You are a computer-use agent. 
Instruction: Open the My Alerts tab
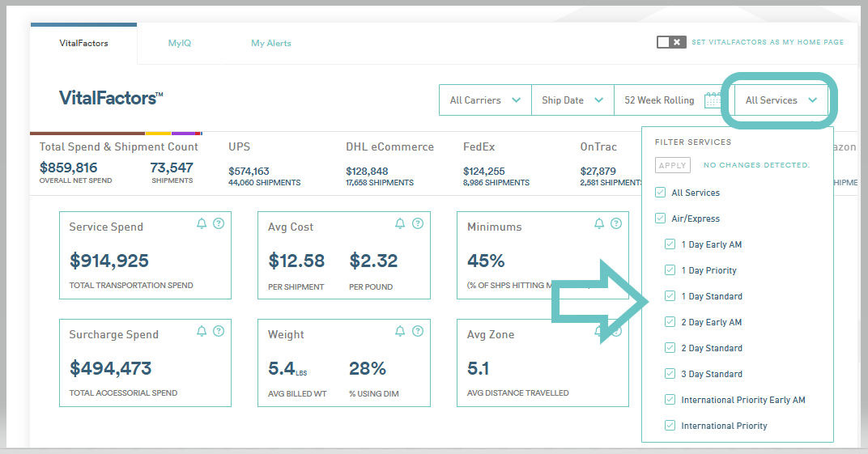click(270, 43)
